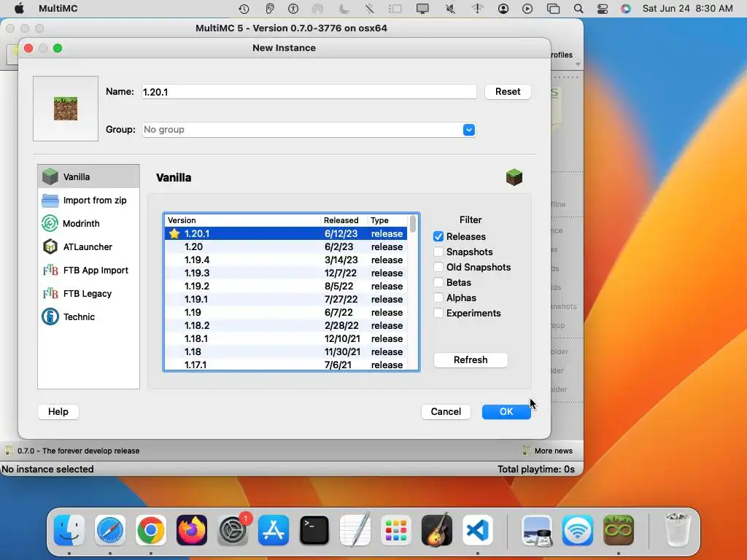Open Control Center in menu bar

tap(602, 9)
